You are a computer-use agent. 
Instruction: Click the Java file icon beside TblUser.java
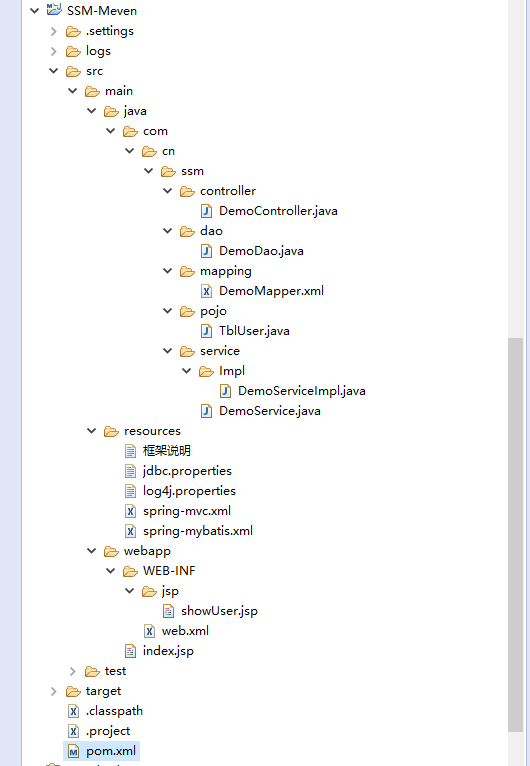(x=207, y=331)
